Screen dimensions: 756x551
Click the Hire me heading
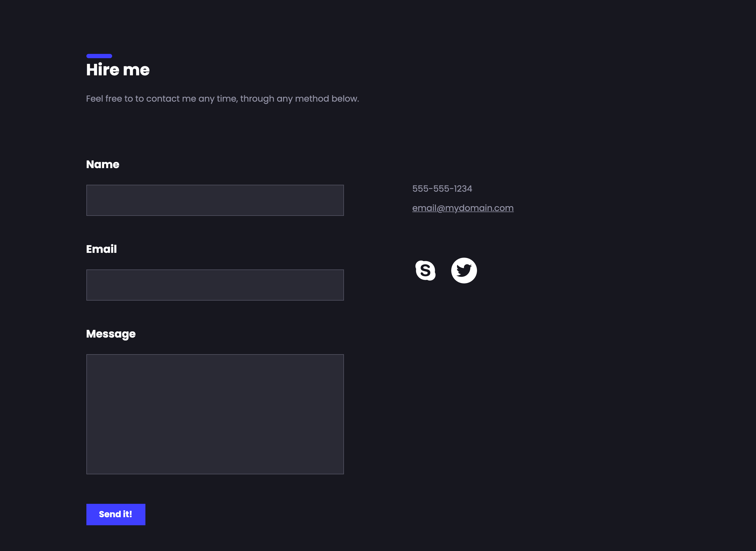click(118, 70)
